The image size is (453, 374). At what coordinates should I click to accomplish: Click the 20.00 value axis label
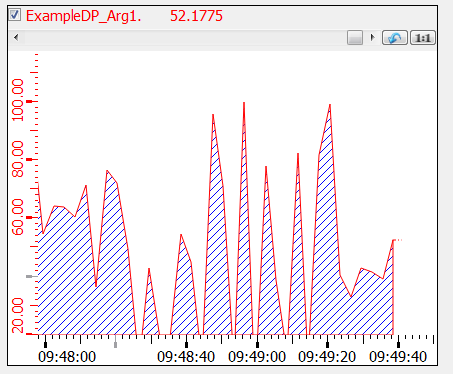18,315
